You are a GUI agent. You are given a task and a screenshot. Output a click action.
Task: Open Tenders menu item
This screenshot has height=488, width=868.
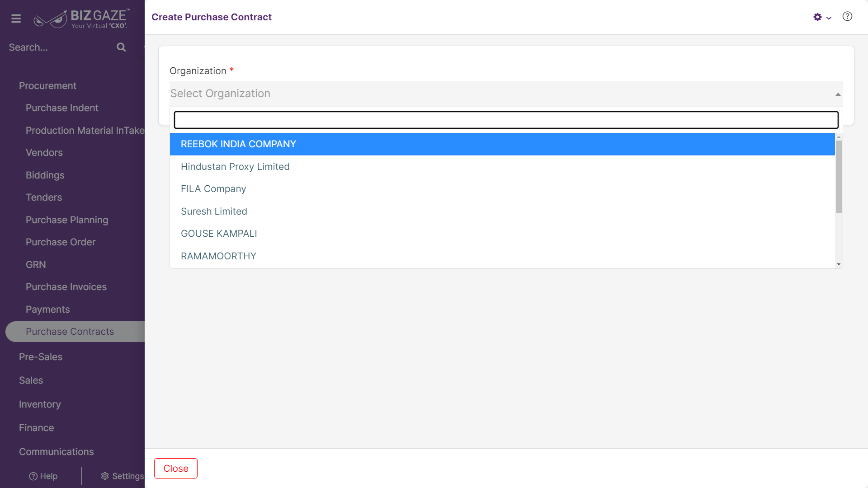44,197
